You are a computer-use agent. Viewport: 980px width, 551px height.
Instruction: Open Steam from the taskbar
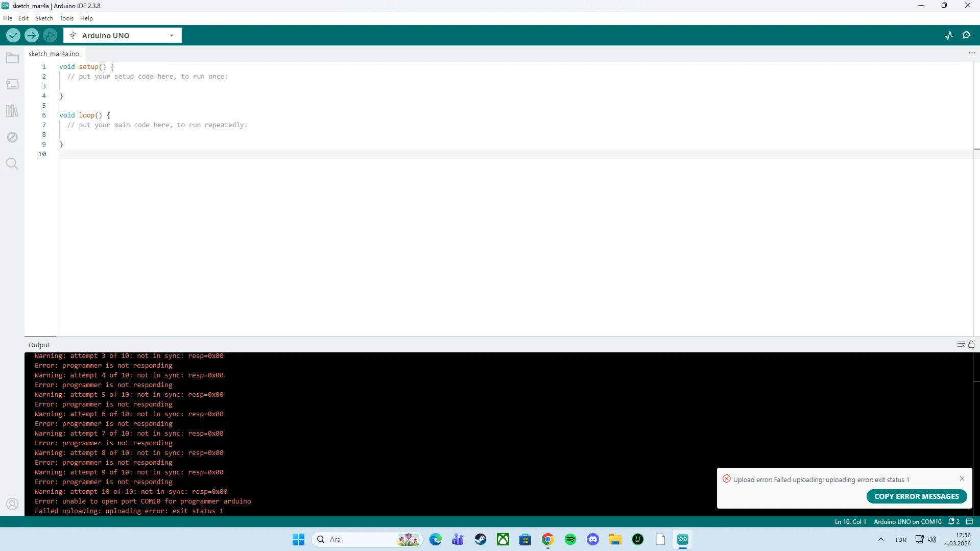pyautogui.click(x=481, y=539)
